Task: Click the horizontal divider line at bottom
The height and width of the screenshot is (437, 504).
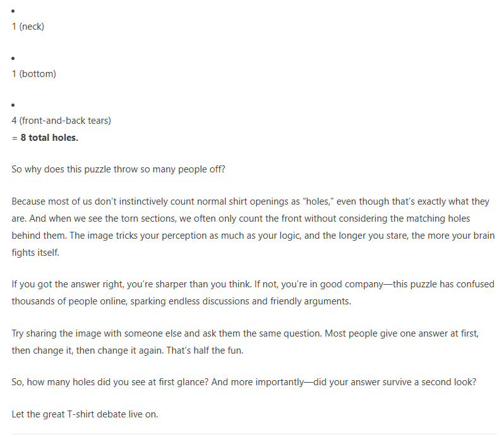Action: tap(253, 434)
